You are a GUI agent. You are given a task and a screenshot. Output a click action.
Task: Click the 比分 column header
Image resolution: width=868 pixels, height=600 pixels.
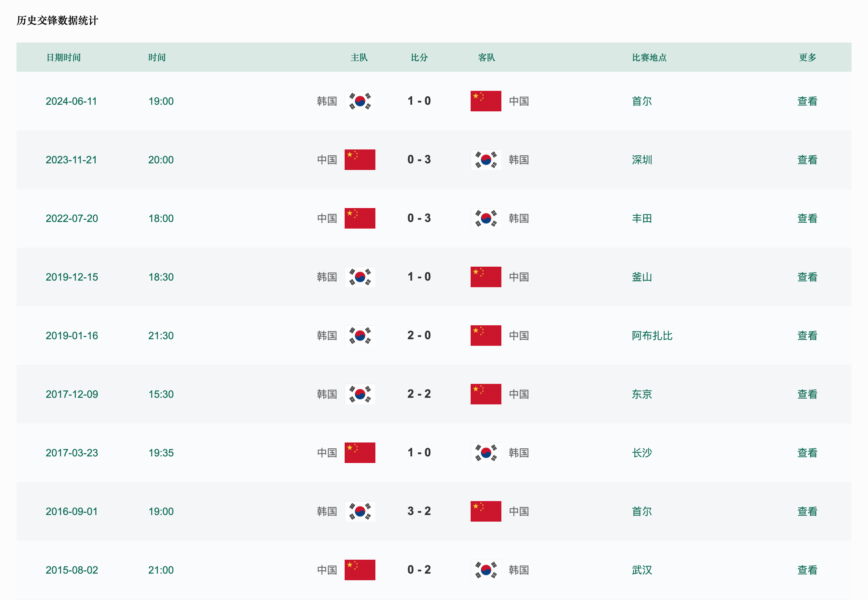pyautogui.click(x=419, y=58)
